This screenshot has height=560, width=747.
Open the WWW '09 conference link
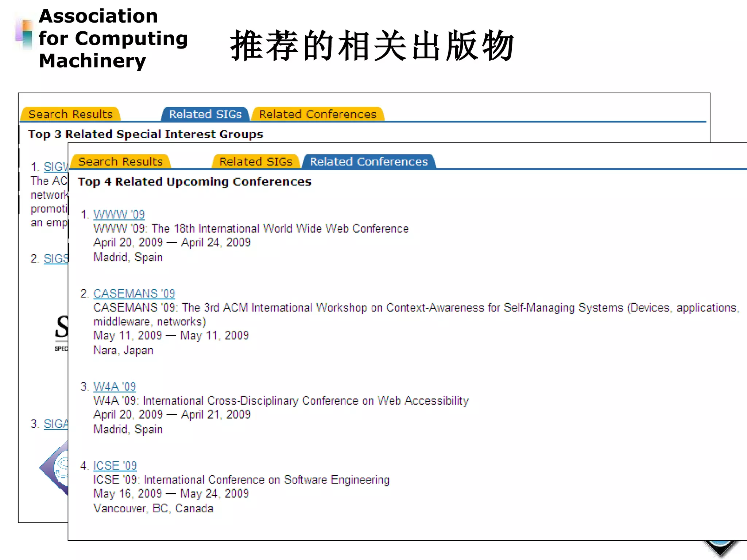click(x=119, y=214)
